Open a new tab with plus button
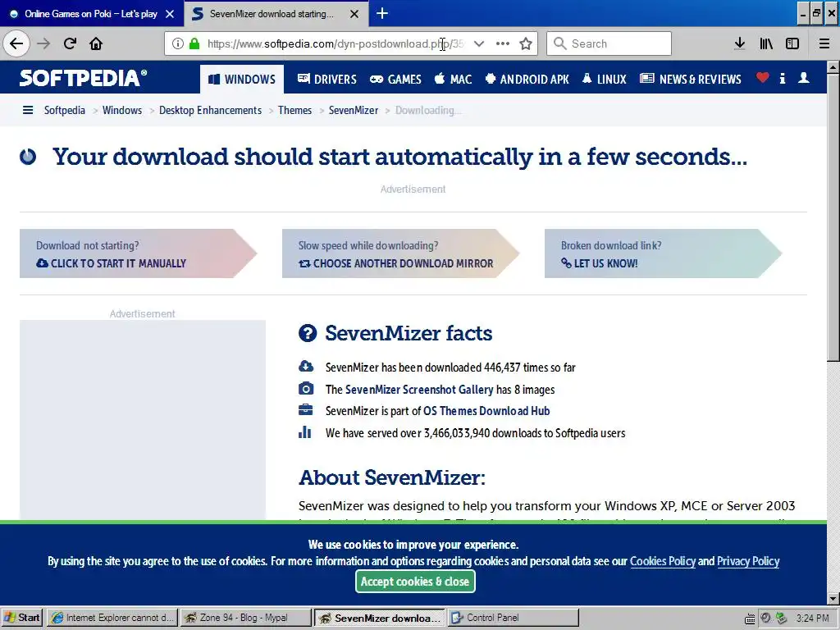 382,13
